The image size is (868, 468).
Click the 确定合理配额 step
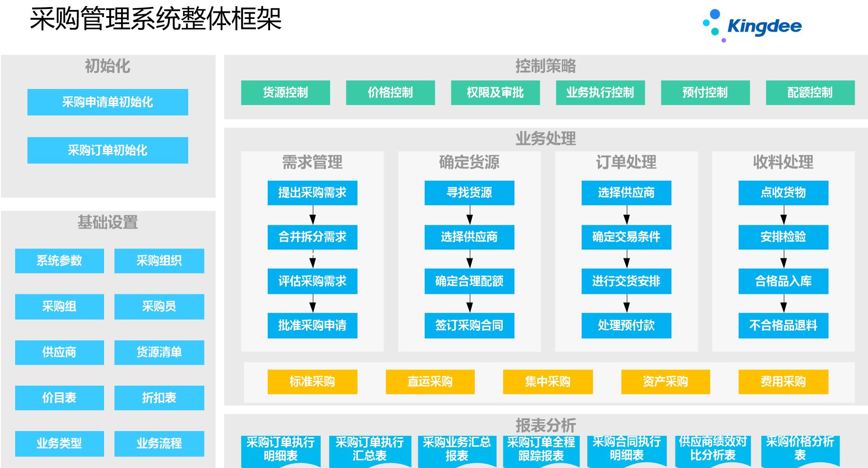[469, 282]
